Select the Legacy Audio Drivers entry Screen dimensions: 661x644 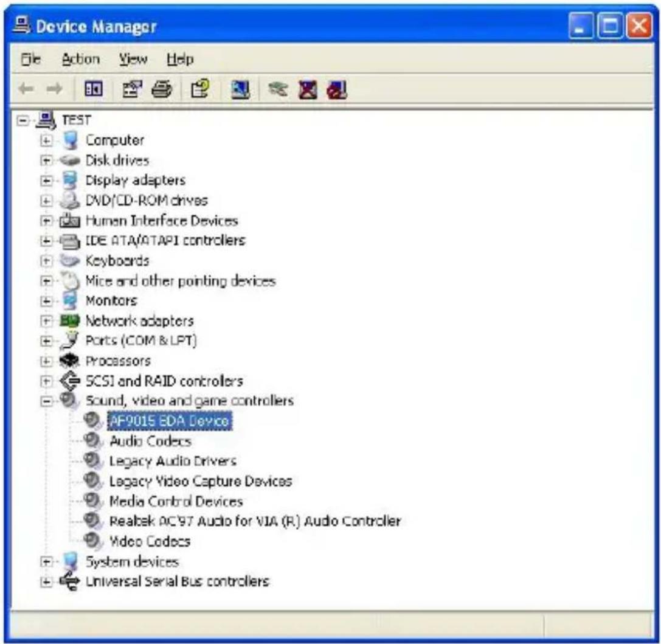tap(173, 461)
